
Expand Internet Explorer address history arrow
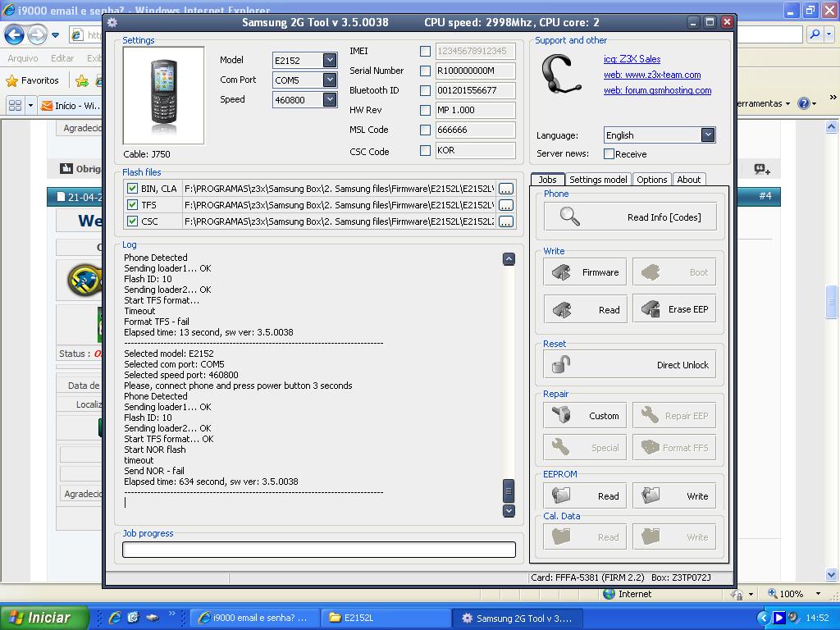pyautogui.click(x=55, y=35)
